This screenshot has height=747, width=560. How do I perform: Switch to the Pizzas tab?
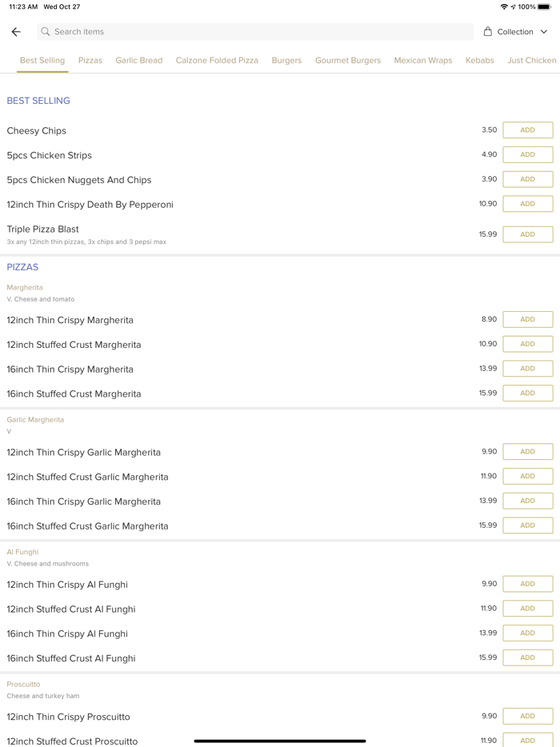pyautogui.click(x=90, y=61)
